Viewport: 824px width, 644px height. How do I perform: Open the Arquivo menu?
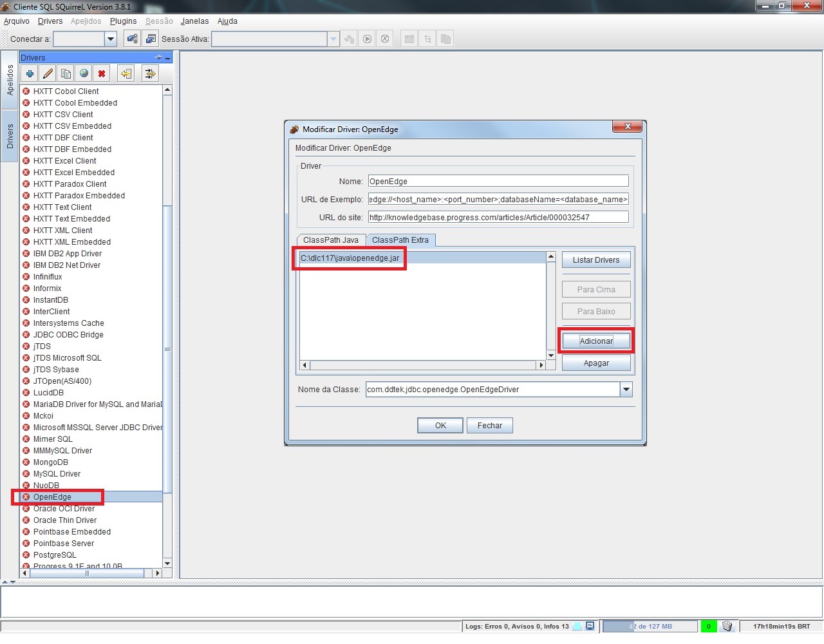click(17, 21)
